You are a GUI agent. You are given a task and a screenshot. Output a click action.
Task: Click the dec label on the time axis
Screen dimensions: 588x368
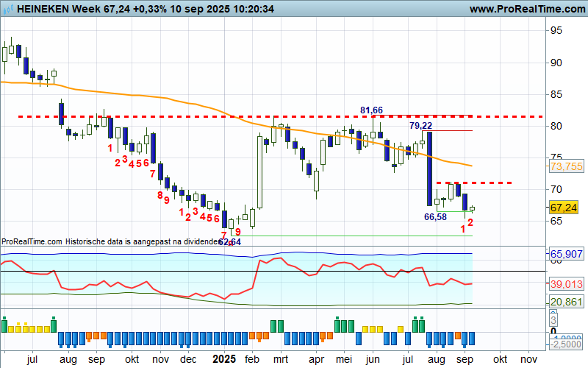pos(189,360)
